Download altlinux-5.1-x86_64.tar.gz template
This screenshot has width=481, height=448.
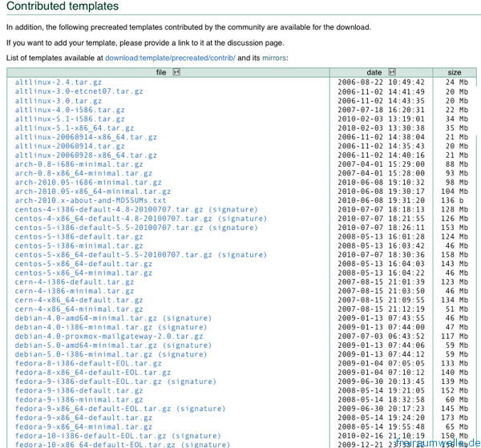(x=74, y=127)
